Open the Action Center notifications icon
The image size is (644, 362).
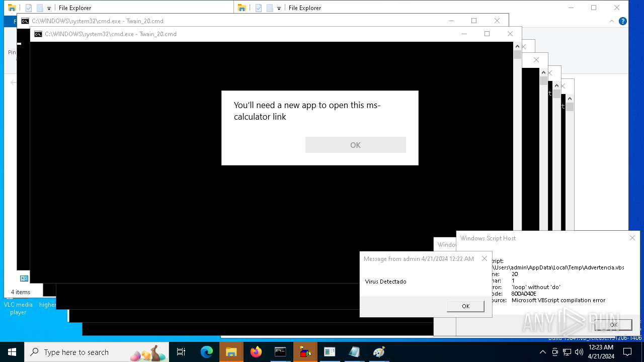pos(627,352)
